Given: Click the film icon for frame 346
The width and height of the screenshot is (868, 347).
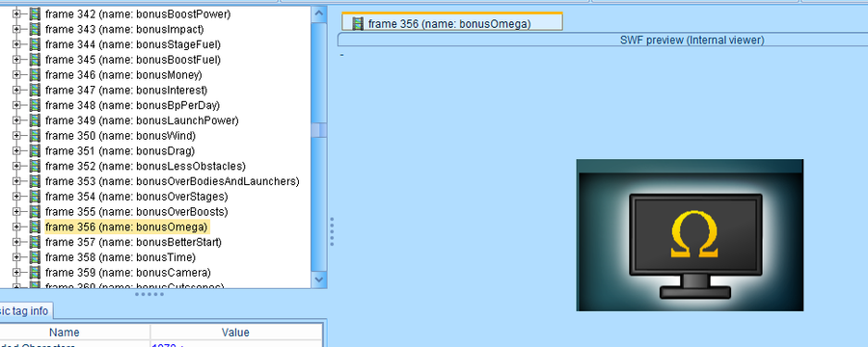Looking at the screenshot, I should coord(36,75).
